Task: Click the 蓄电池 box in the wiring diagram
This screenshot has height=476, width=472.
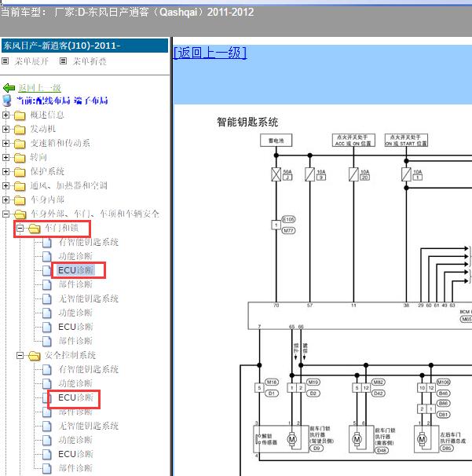Action: 276,141
